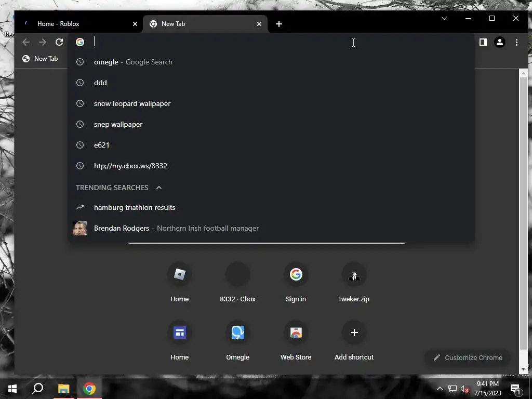Click the forward navigation arrow
The image size is (532, 399).
43,42
